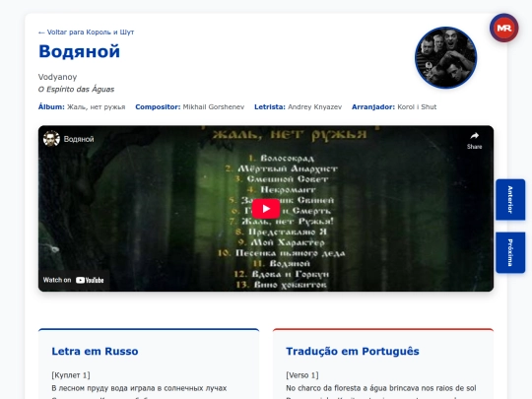Select line В лесном пруду вода играла
The height and width of the screenshot is (399, 532).
[x=139, y=388]
